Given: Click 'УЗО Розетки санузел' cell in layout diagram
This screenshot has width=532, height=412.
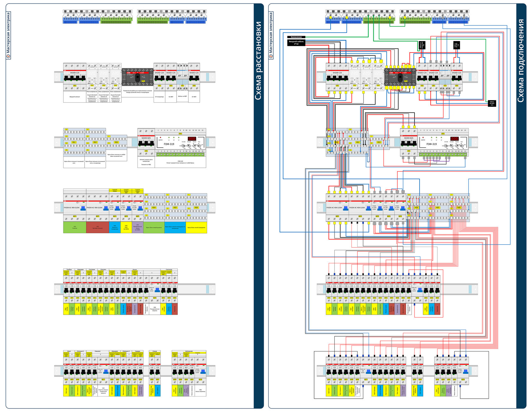Looking at the screenshot, I should point(103,391).
